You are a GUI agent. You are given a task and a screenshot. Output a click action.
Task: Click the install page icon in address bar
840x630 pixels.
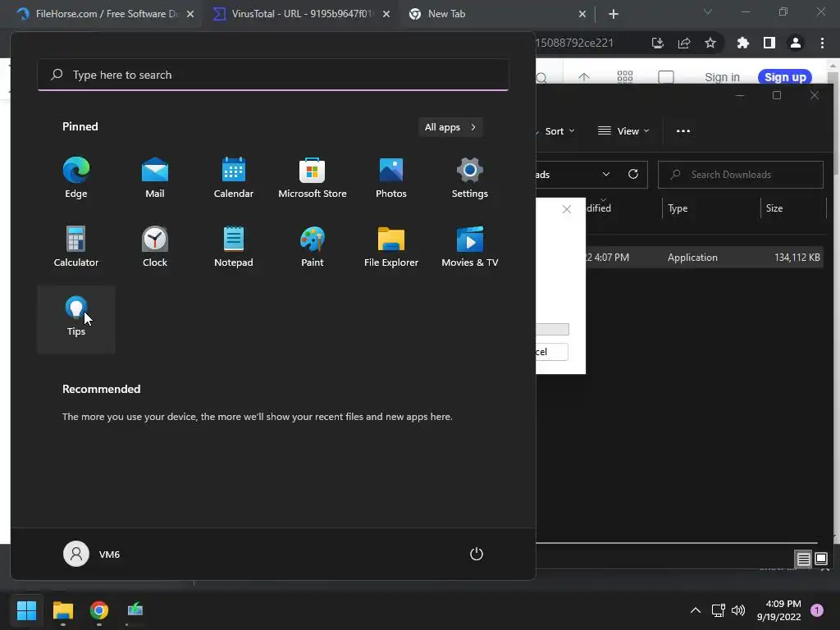click(658, 43)
